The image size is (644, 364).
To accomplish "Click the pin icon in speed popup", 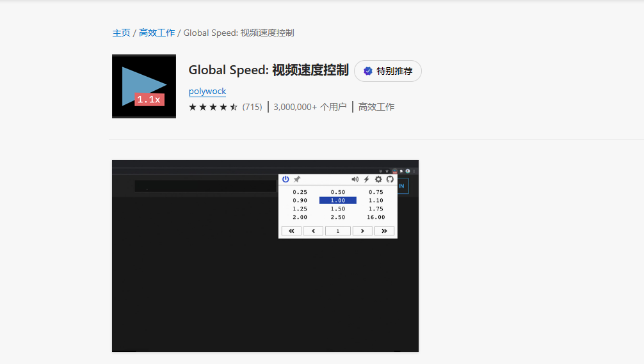I will (x=297, y=179).
